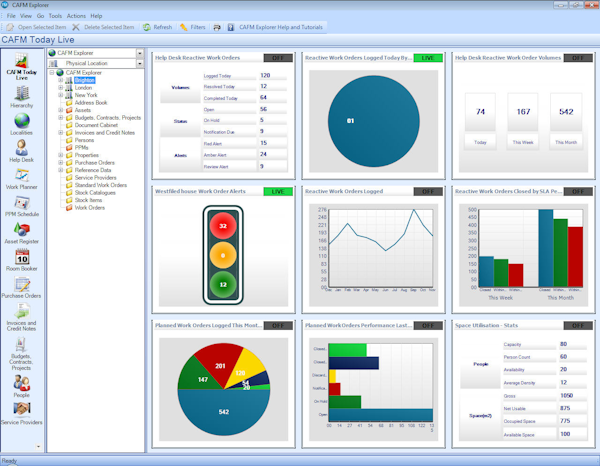Open the Localities globe icon

[x=22, y=121]
